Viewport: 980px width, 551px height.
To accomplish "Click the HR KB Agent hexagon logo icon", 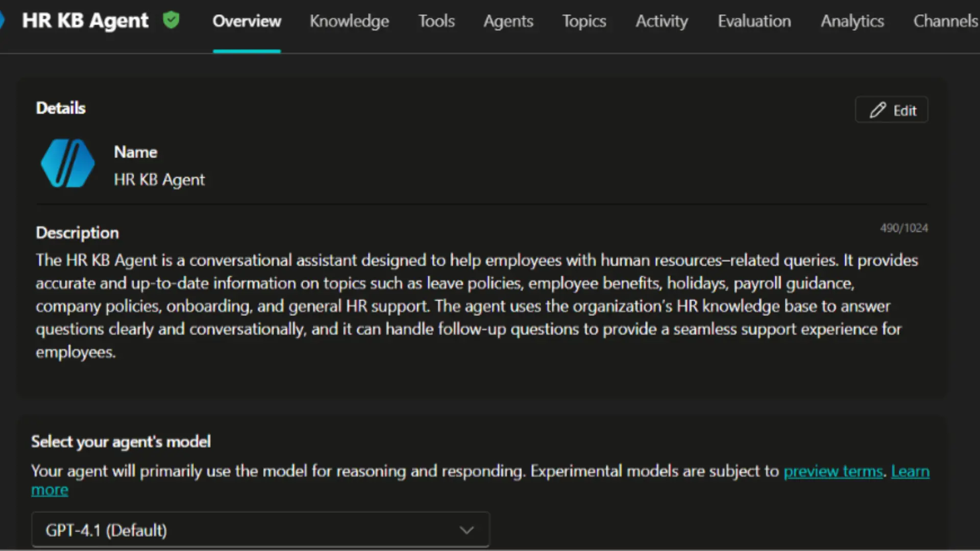I will [x=67, y=163].
